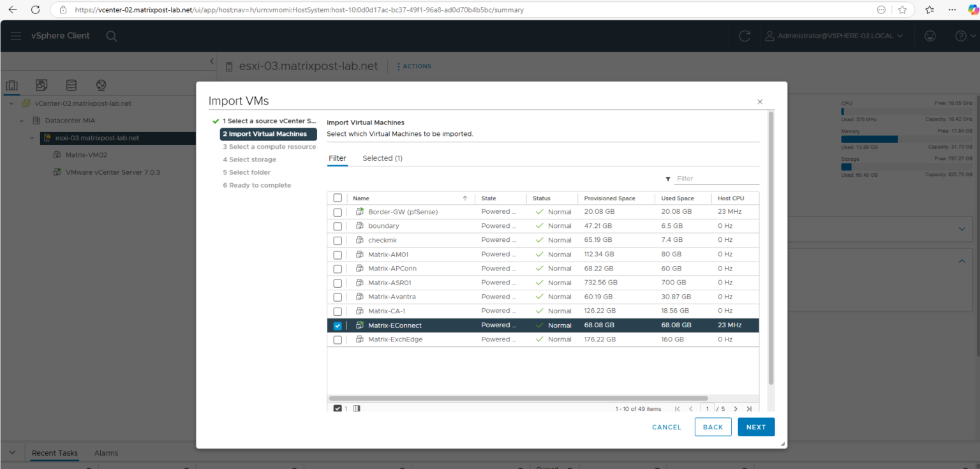Click the filter funnel icon above the VM list

[x=668, y=179]
